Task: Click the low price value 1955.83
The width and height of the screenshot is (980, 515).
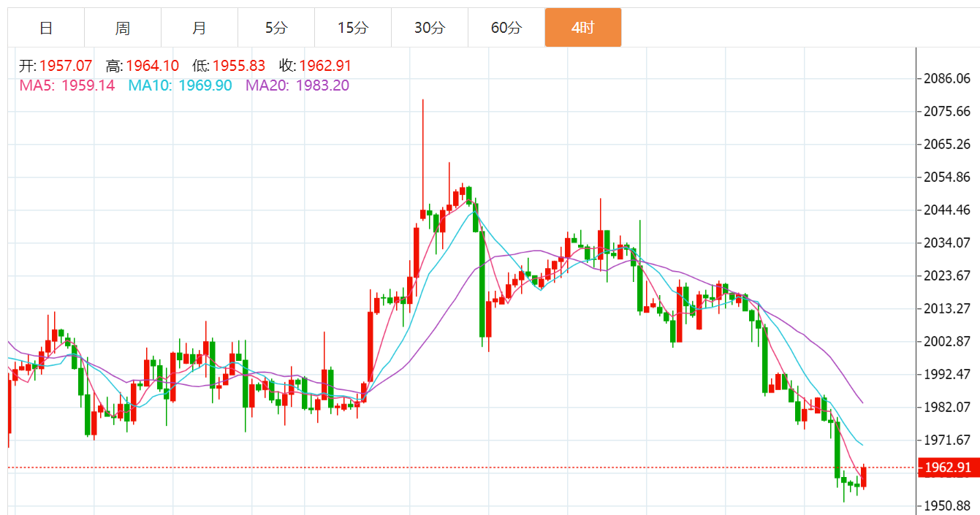Action: [x=239, y=66]
